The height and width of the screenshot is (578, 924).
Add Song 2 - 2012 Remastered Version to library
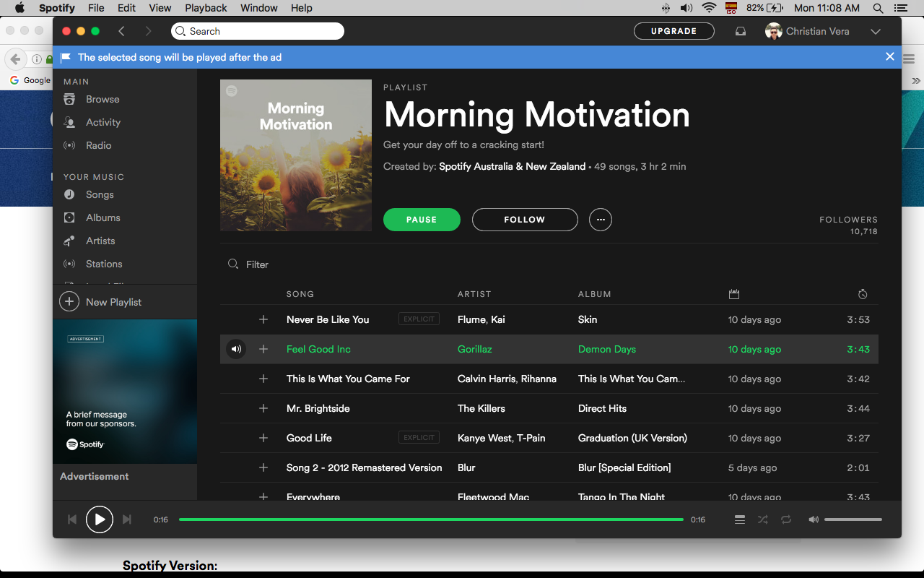tap(263, 467)
